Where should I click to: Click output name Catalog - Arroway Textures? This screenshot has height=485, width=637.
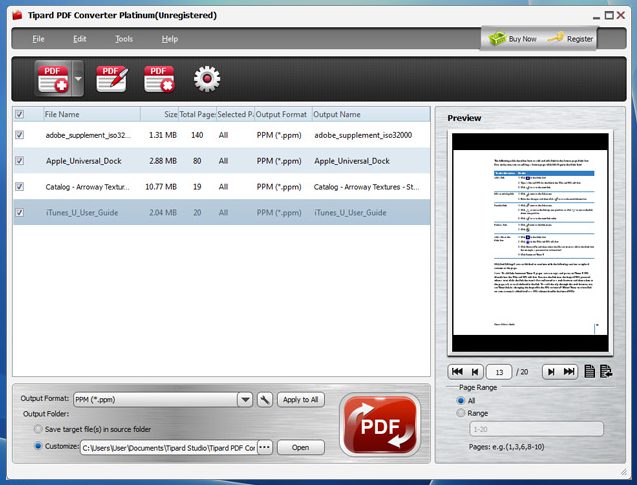pyautogui.click(x=366, y=187)
